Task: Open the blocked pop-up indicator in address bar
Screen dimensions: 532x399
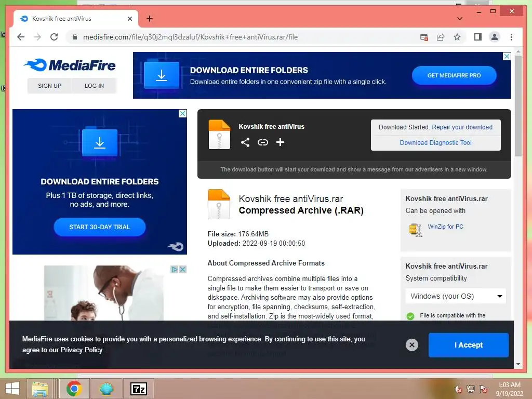Action: tap(424, 37)
